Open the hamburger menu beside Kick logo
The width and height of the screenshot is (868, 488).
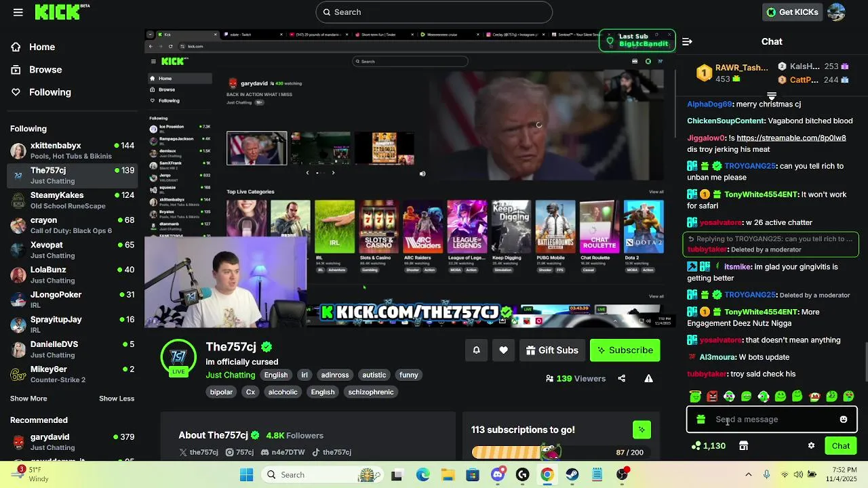pyautogui.click(x=18, y=12)
